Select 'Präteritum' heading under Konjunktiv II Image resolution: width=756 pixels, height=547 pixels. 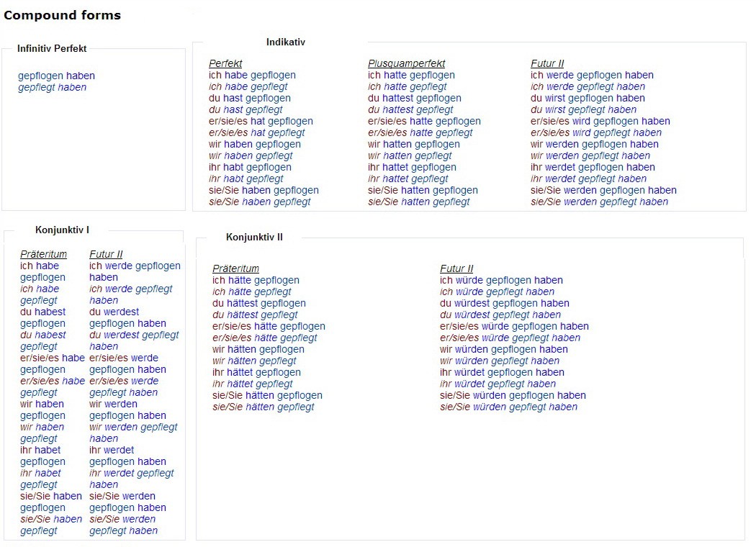(235, 268)
